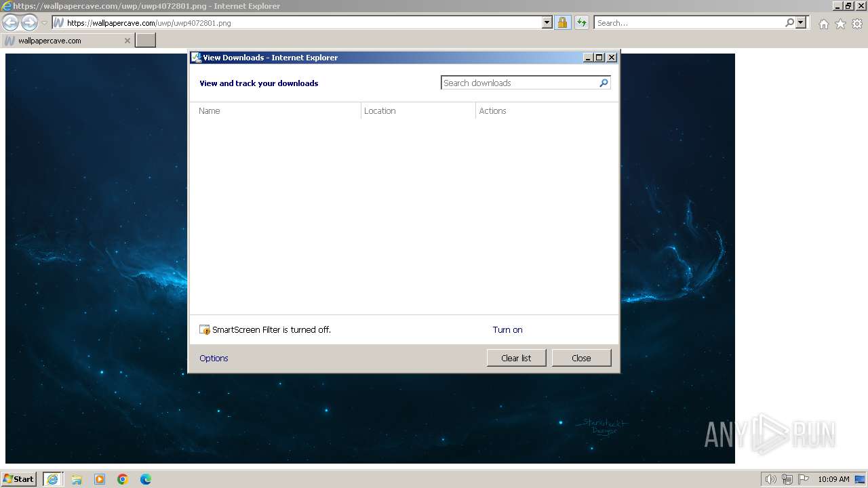This screenshot has height=488, width=868.
Task: Close the wallpapercave.com tab
Action: (x=127, y=41)
